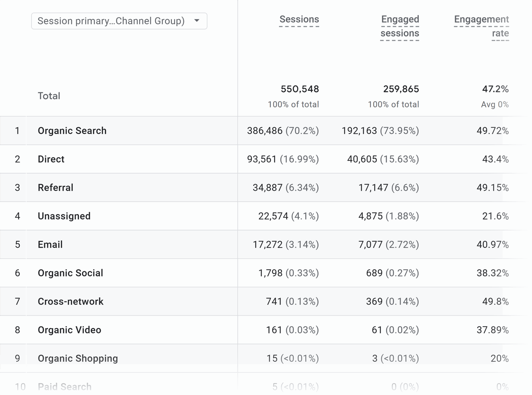Click the Total row label
This screenshot has width=532, height=395.
pos(49,96)
